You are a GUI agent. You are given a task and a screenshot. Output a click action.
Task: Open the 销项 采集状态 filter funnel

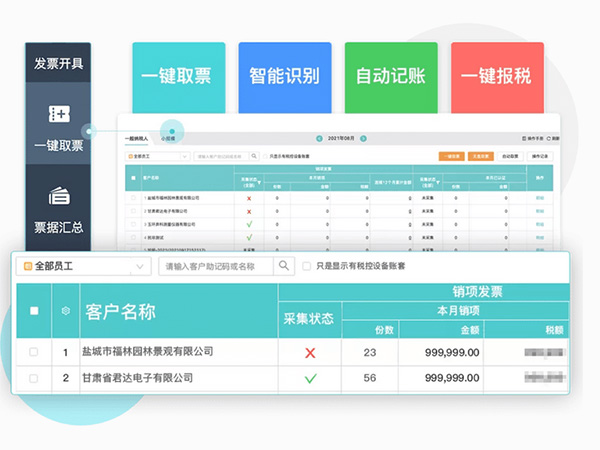coord(259,183)
